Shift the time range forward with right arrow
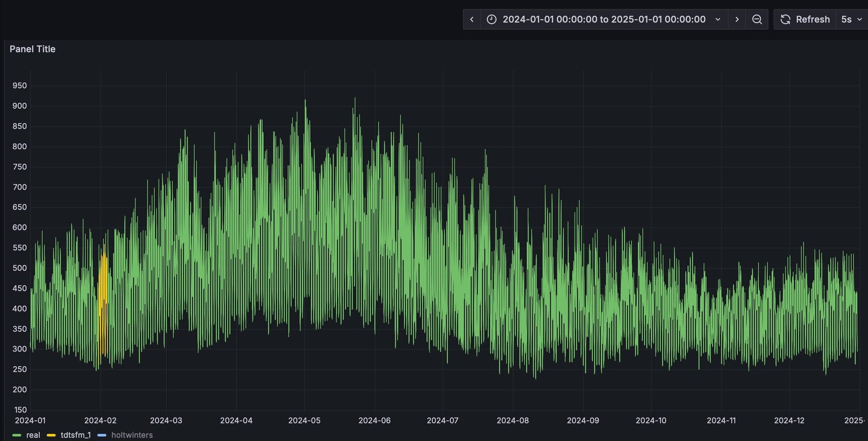 click(737, 19)
